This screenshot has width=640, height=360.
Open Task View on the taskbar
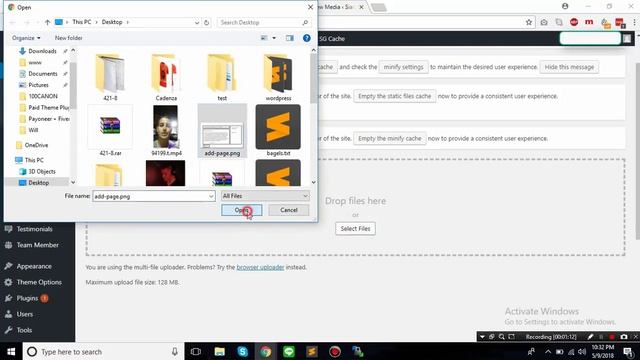pyautogui.click(x=196, y=351)
